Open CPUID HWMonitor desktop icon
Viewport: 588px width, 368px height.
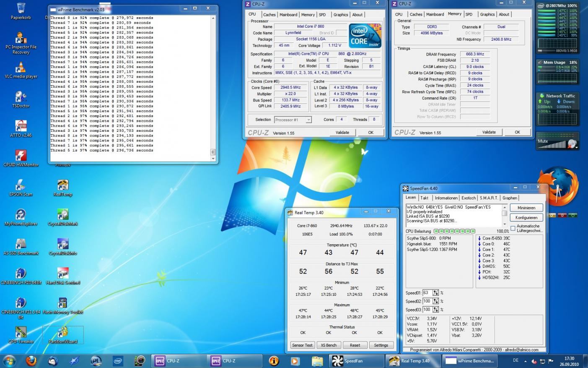(x=21, y=159)
